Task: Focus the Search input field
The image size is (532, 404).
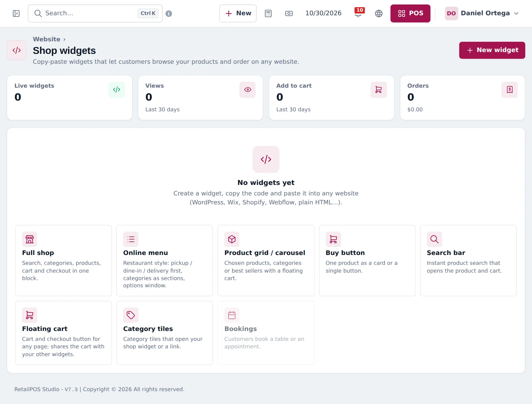Action: tap(95, 13)
